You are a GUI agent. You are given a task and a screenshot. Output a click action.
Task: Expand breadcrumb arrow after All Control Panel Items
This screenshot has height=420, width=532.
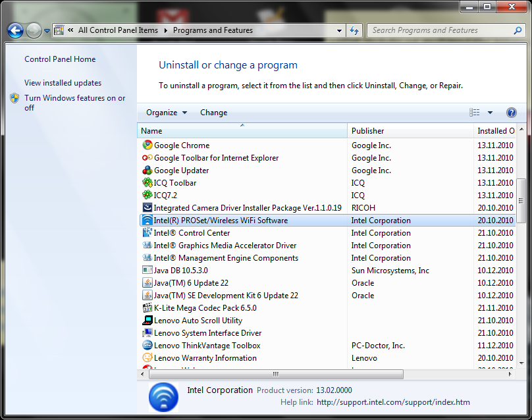pyautogui.click(x=165, y=30)
